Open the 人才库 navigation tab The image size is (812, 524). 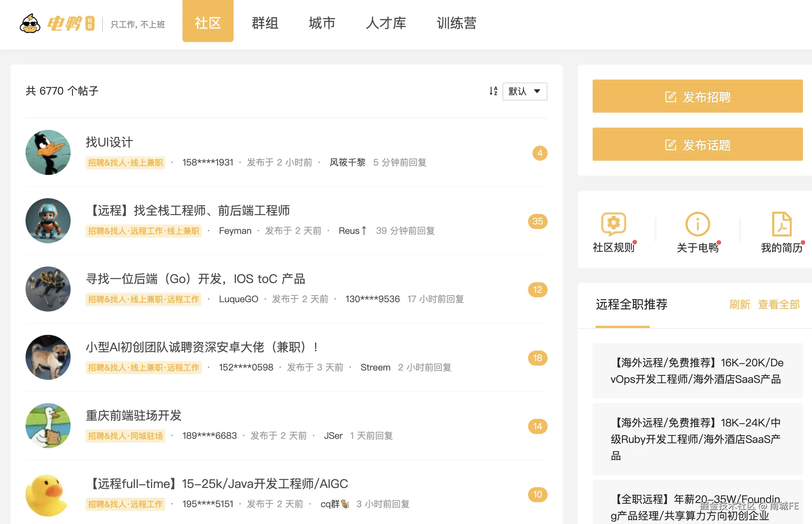tap(386, 23)
